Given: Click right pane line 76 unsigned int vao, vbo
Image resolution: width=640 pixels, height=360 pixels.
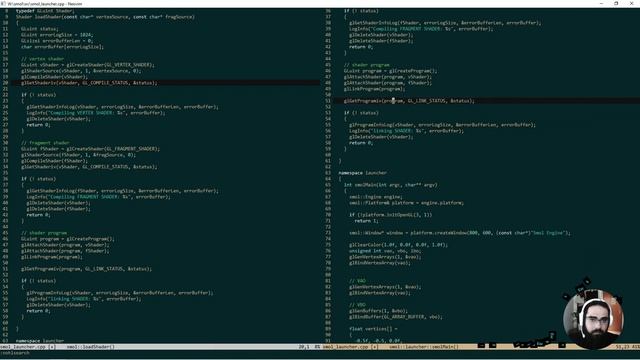Looking at the screenshot, I should coord(385,251).
